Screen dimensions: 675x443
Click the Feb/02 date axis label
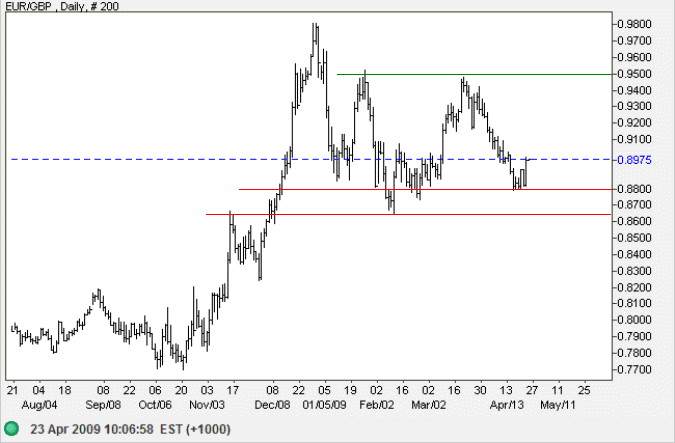coord(377,405)
